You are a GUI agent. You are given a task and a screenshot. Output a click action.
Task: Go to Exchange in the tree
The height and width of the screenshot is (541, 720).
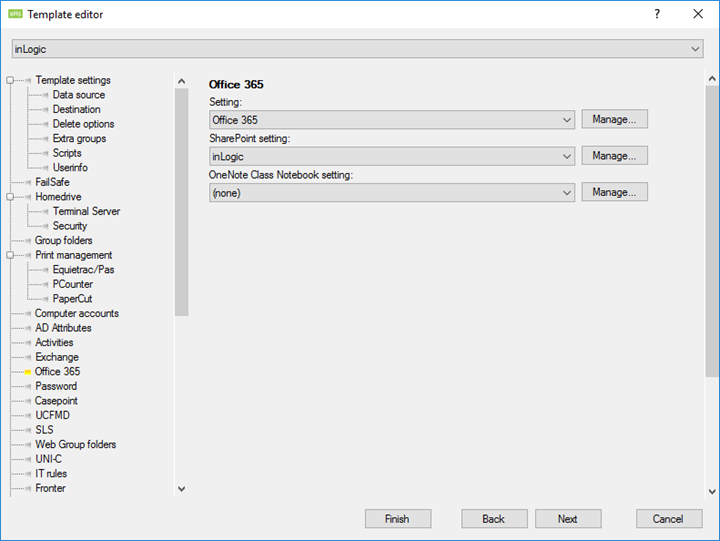[x=57, y=357]
